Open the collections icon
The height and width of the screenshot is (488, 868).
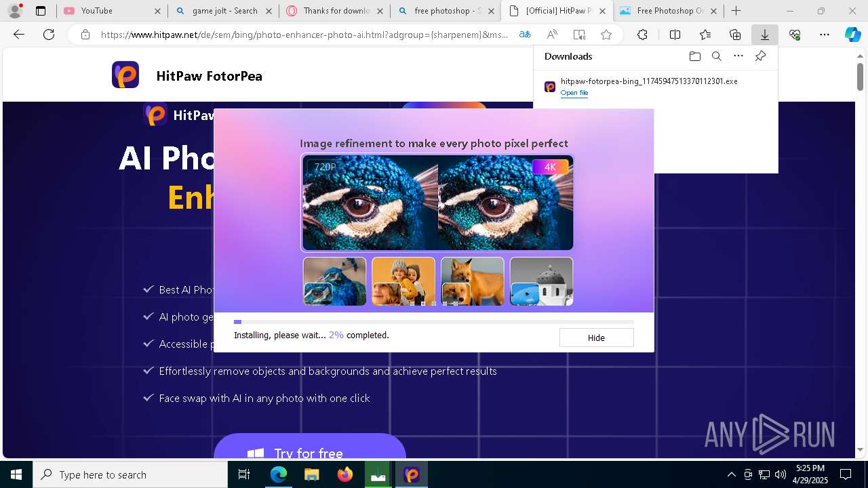(735, 35)
